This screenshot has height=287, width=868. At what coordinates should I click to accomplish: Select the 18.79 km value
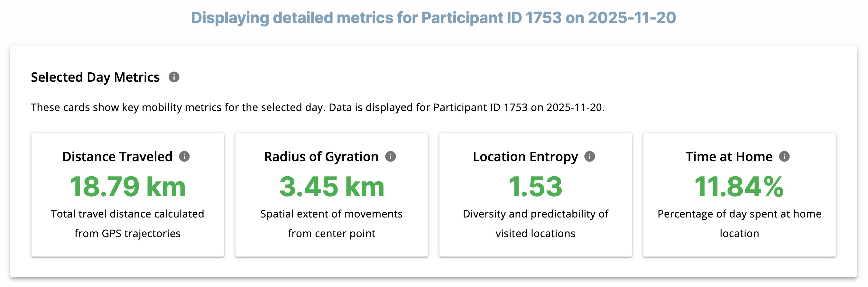pos(127,187)
